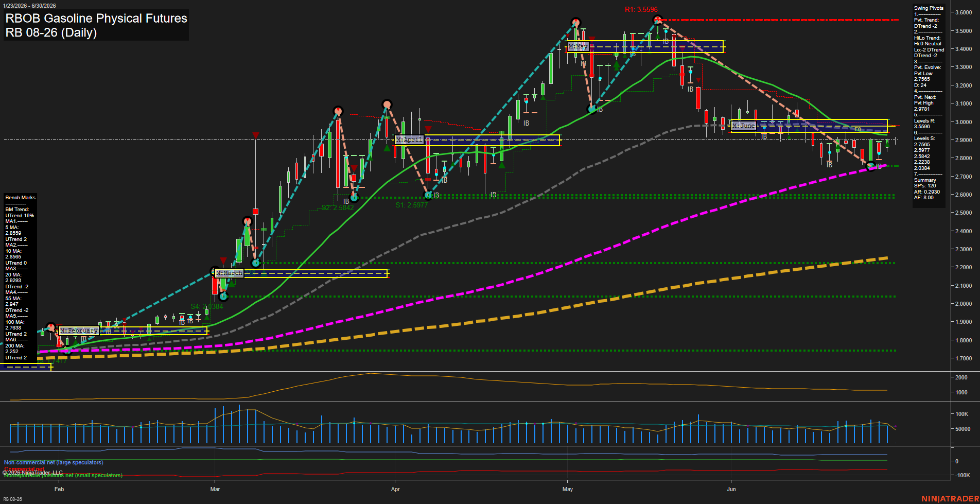The image size is (980, 504).
Task: Click the 2.5000 price axis label
Action: point(964,213)
